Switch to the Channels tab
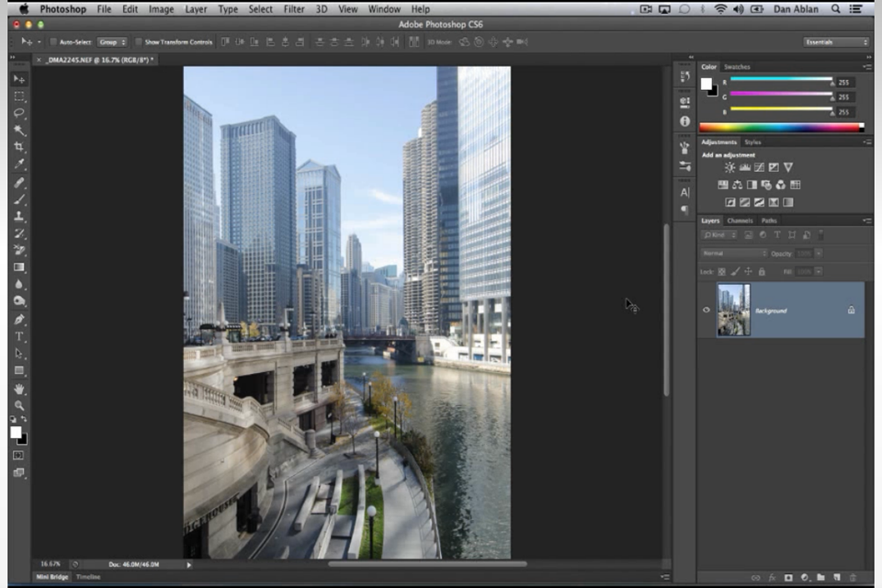 pos(740,220)
